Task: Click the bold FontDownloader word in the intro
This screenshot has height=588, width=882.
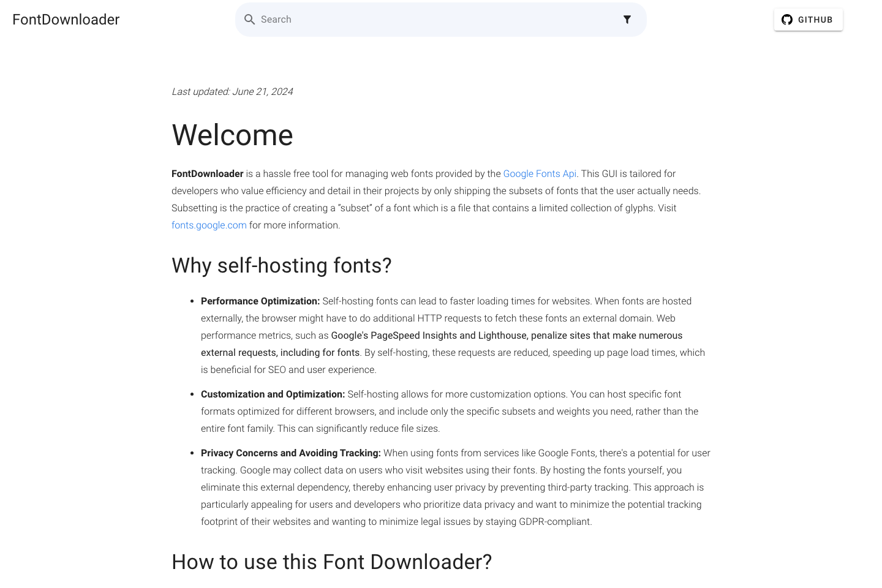Action: coord(208,173)
